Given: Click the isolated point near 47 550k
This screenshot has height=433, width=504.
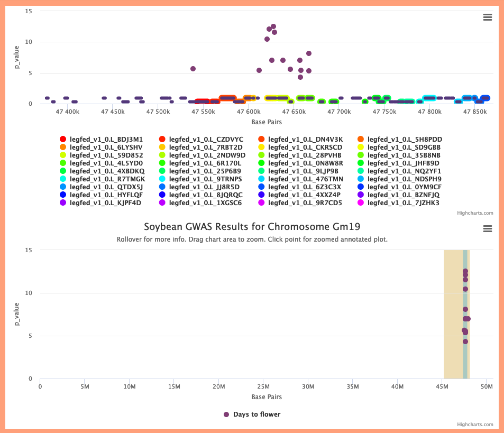Looking at the screenshot, I should (x=193, y=69).
